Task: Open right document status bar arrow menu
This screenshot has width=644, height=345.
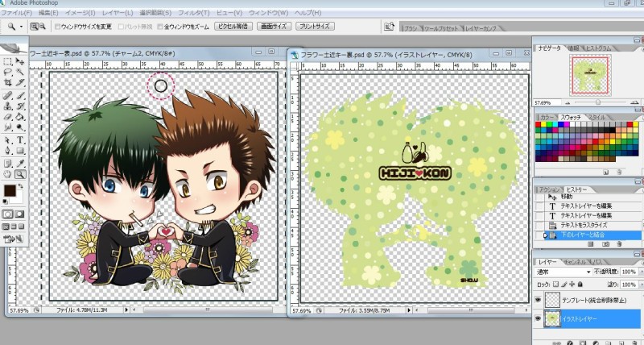Action: [410, 311]
